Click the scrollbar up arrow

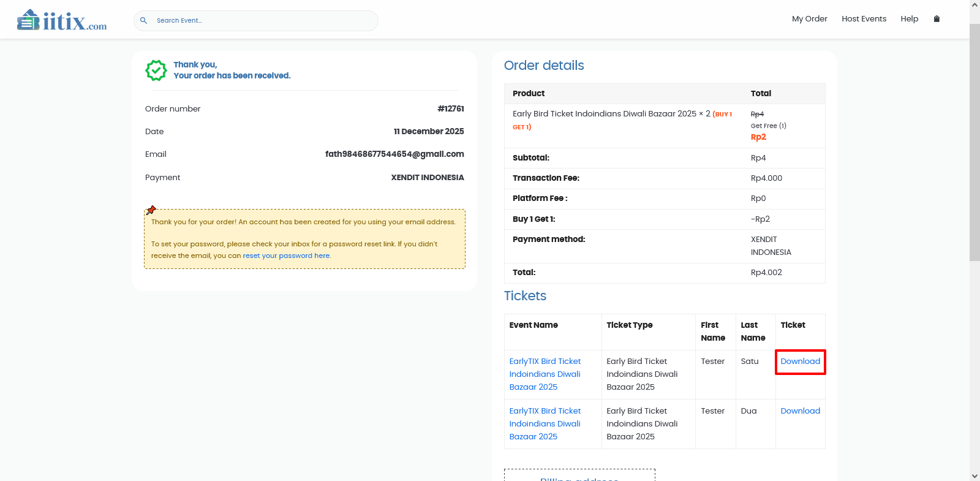click(974, 4)
